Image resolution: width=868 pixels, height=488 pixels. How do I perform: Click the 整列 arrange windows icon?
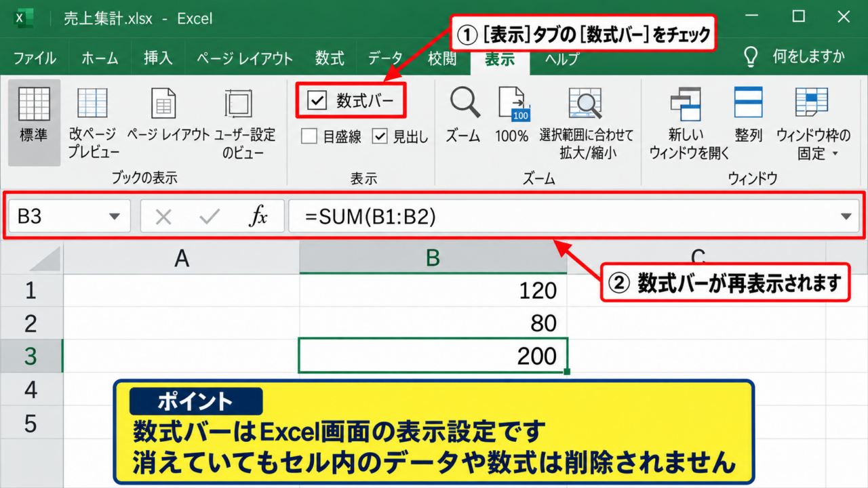748,103
